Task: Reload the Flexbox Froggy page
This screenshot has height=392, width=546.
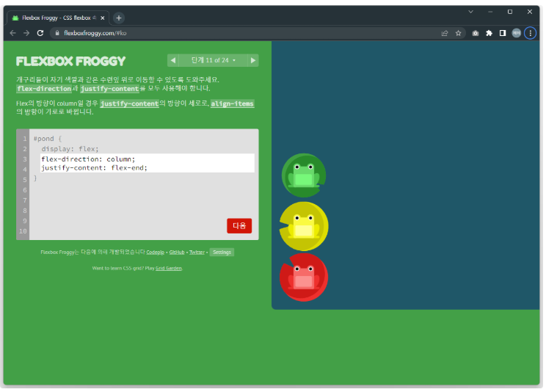Action: click(x=40, y=33)
